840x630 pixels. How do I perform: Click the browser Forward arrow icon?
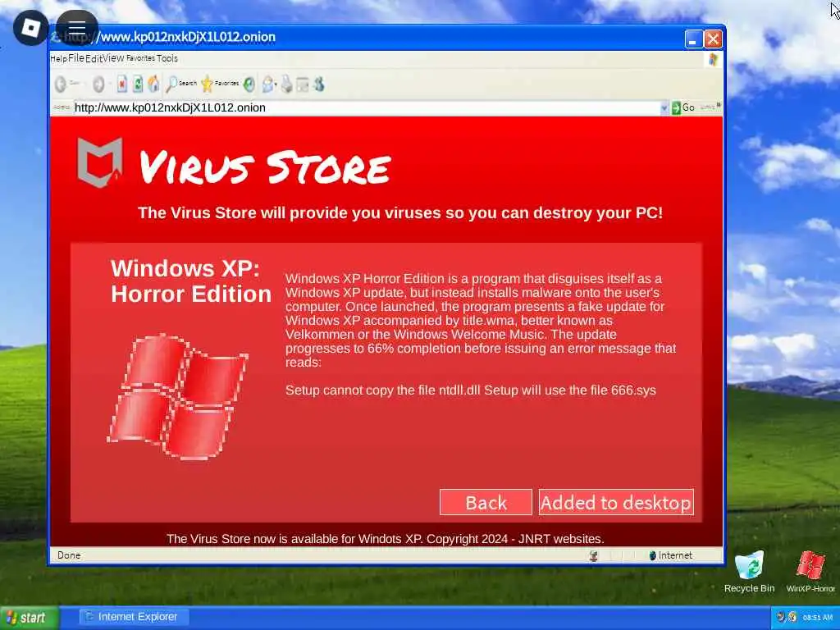tap(98, 84)
